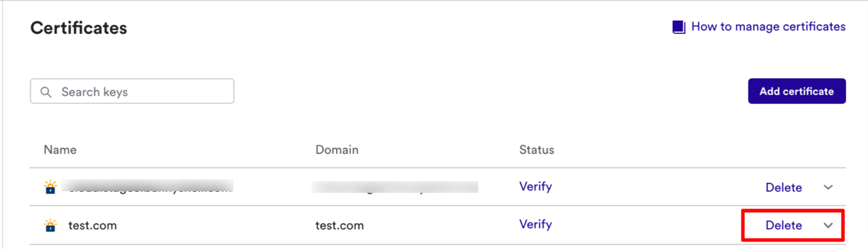Select the test.com name cell
This screenshot has width=868, height=249.
coord(93,225)
